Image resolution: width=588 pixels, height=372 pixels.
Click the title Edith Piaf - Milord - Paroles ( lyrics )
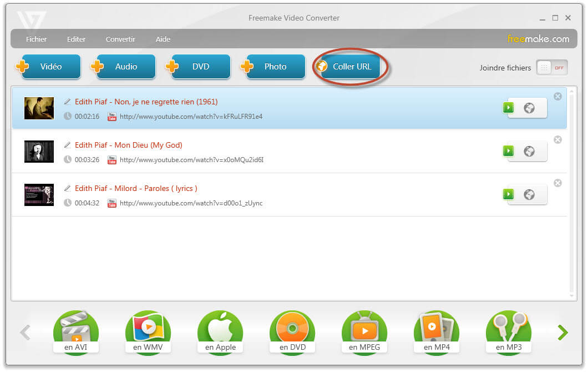pyautogui.click(x=136, y=188)
